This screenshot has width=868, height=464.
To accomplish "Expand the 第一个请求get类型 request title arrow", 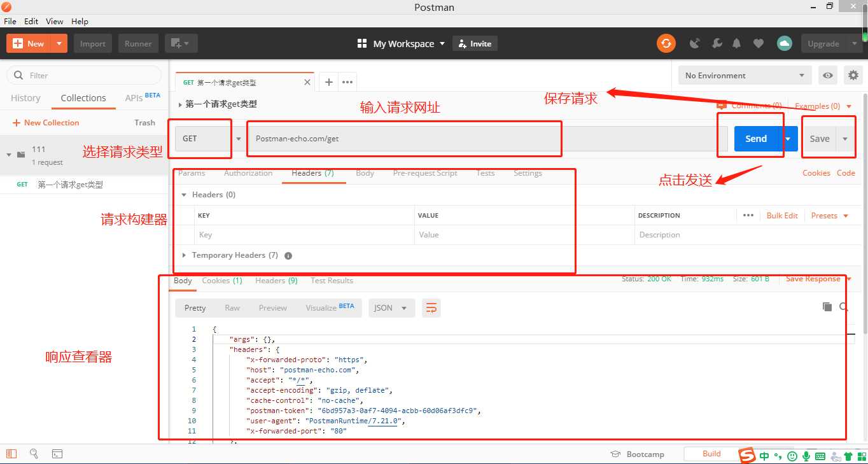I will [x=181, y=104].
